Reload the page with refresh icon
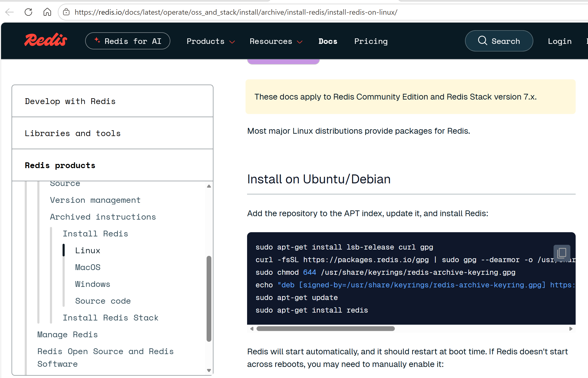Image resolution: width=588 pixels, height=378 pixels. click(28, 12)
